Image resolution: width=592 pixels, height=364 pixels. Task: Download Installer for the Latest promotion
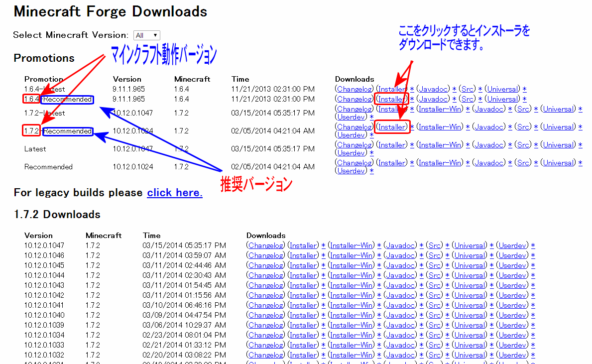click(392, 145)
